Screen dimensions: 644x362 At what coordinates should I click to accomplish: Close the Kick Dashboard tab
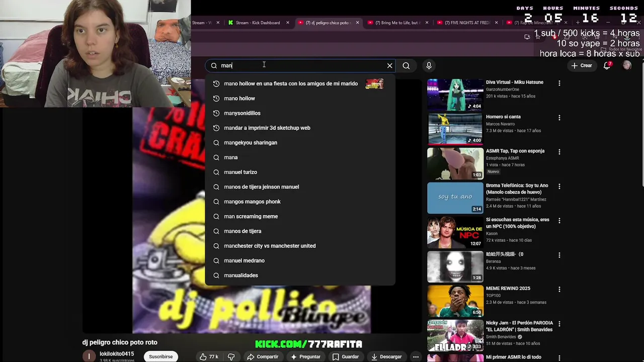tap(288, 23)
